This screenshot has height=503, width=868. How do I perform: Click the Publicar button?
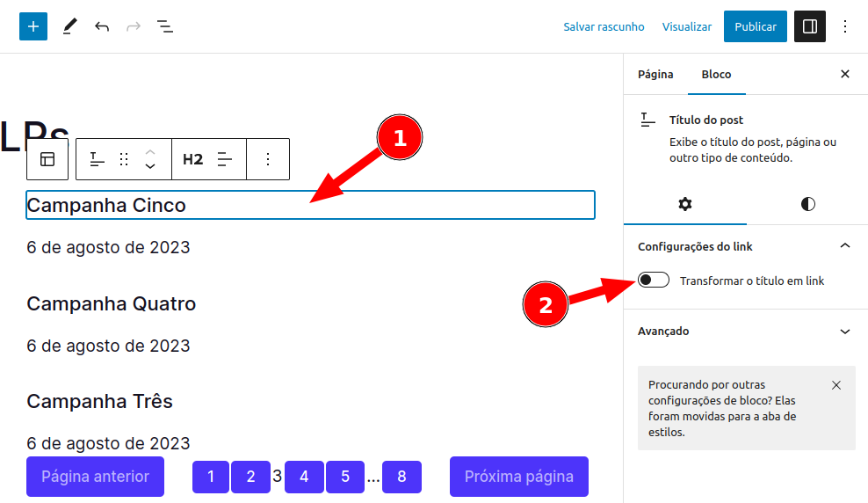(x=755, y=26)
